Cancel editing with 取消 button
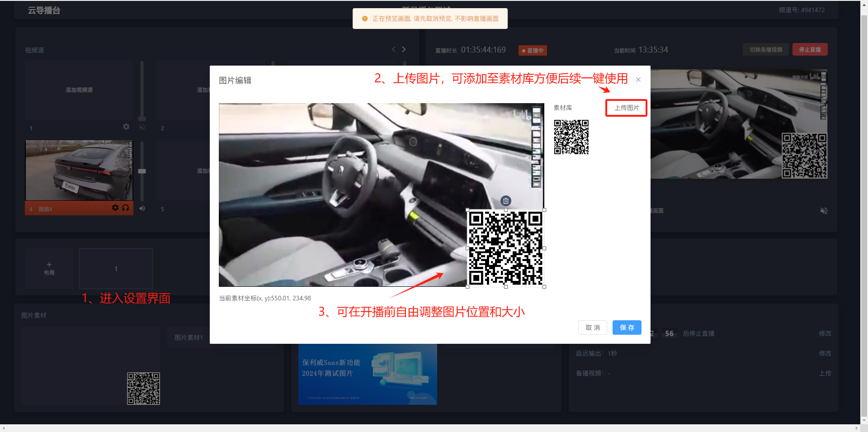 pyautogui.click(x=593, y=328)
